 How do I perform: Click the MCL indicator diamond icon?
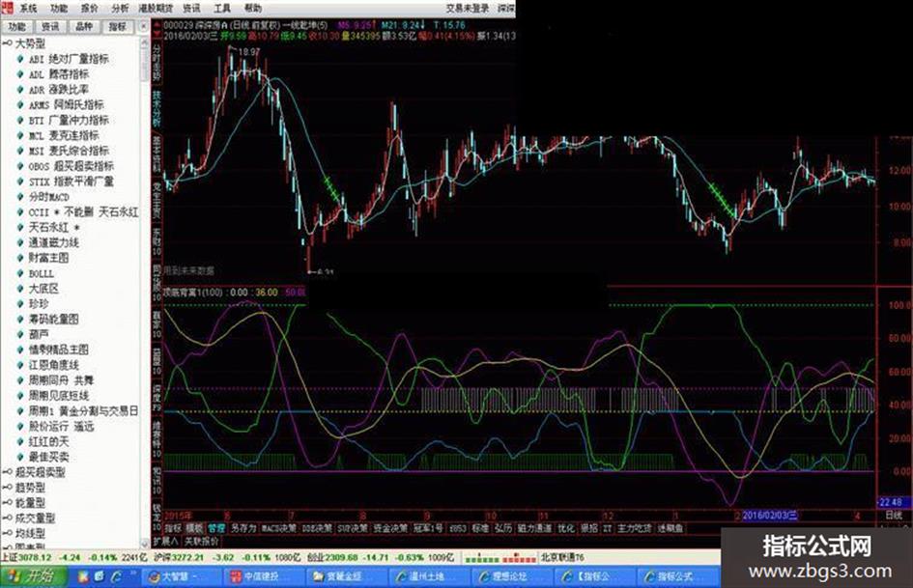tap(21, 135)
